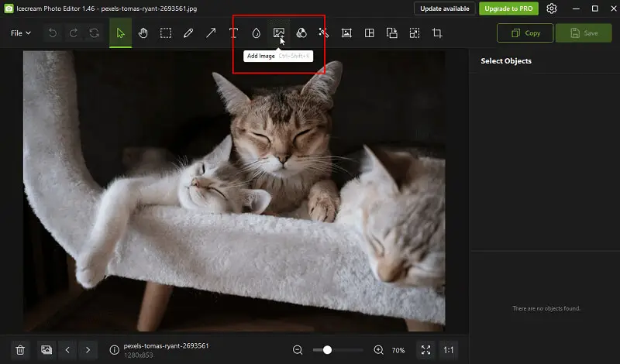Image resolution: width=620 pixels, height=364 pixels.
Task: Choose the dashed rectangle selection tool
Action: [x=166, y=33]
